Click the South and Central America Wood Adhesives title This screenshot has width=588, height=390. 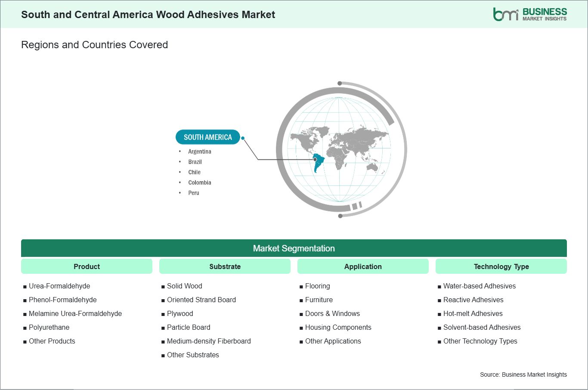coord(148,15)
